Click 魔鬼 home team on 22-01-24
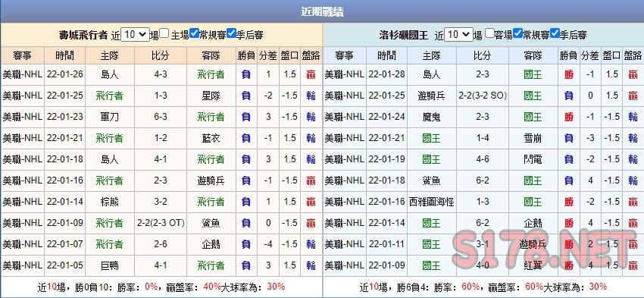The width and height of the screenshot is (644, 298). point(432,117)
